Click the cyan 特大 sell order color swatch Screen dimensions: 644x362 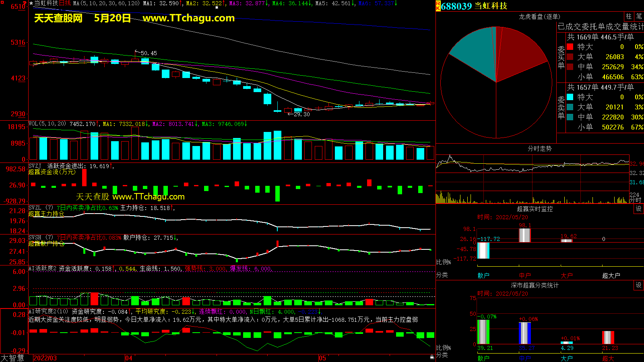click(570, 97)
